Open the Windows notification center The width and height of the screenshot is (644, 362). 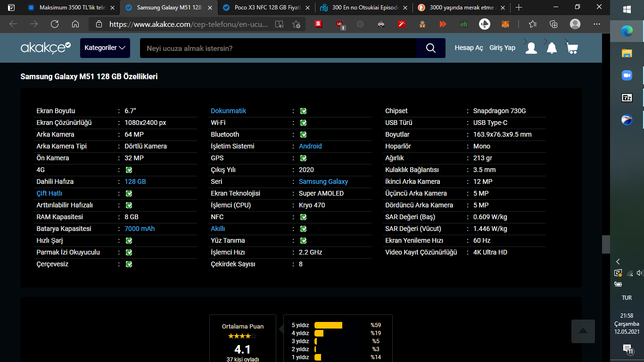(x=627, y=349)
